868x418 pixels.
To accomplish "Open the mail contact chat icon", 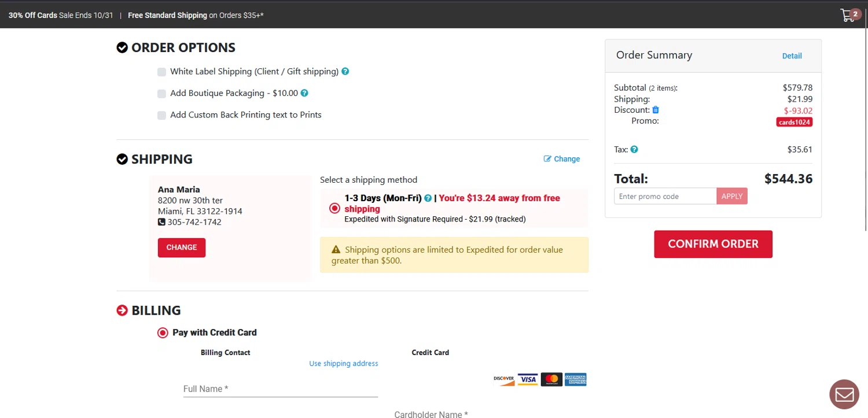I will [x=844, y=394].
